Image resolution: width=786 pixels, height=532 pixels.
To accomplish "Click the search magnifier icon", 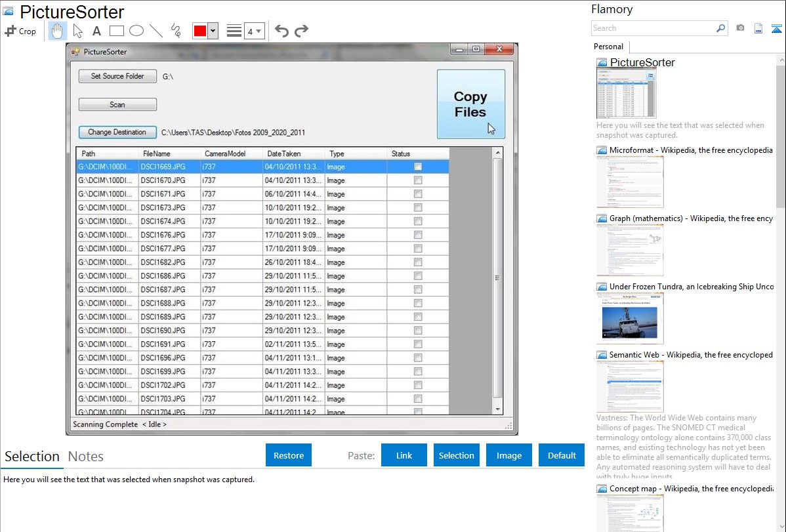I will pyautogui.click(x=720, y=28).
